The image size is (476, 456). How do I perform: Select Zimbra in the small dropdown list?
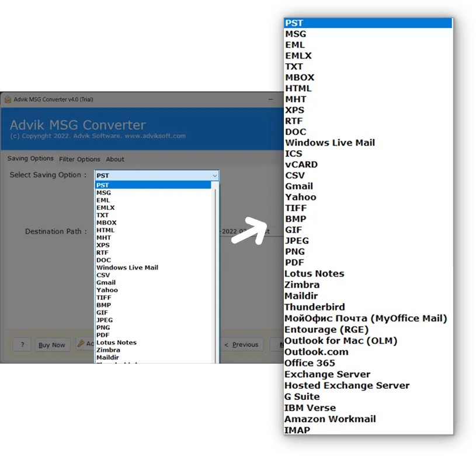(108, 350)
